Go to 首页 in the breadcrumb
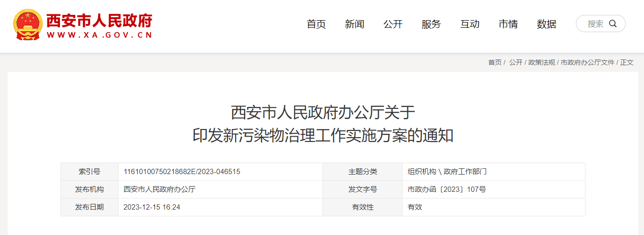Screen dimensions: 644x235 [495, 62]
